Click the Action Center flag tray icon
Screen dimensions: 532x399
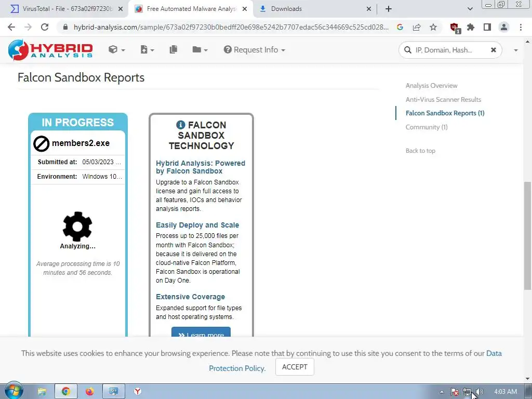[455, 392]
